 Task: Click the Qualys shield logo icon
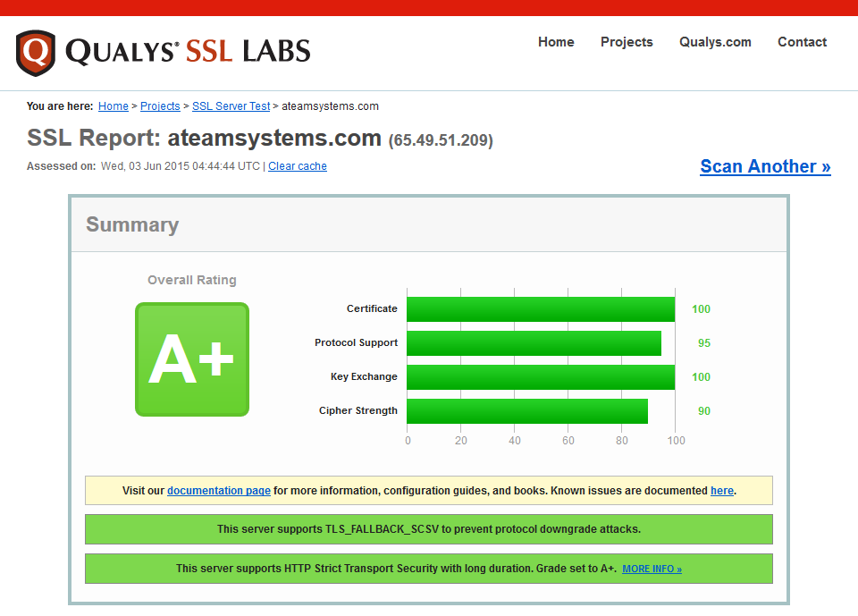click(x=36, y=53)
